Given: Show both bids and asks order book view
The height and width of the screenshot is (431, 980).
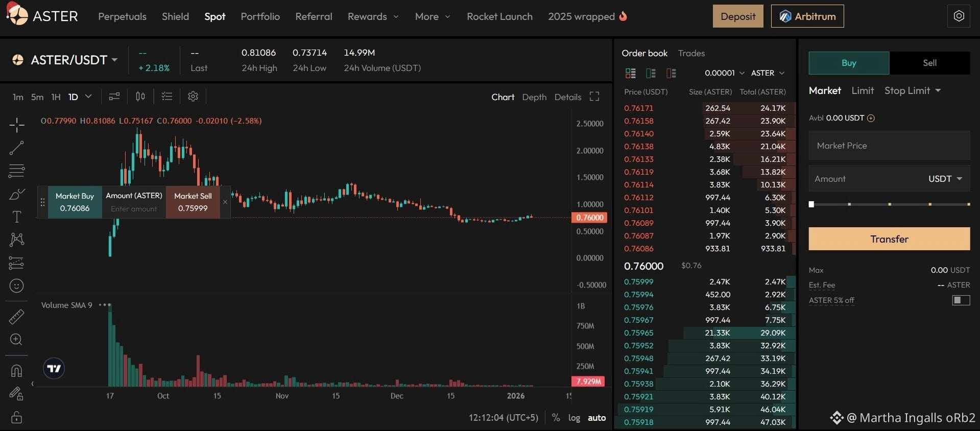Looking at the screenshot, I should [631, 73].
